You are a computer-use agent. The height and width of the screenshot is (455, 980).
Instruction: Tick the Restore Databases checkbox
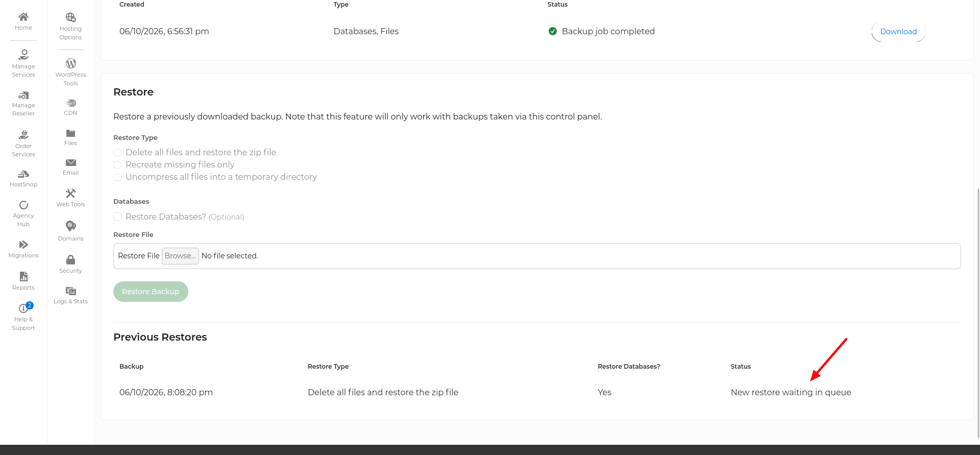coord(117,217)
